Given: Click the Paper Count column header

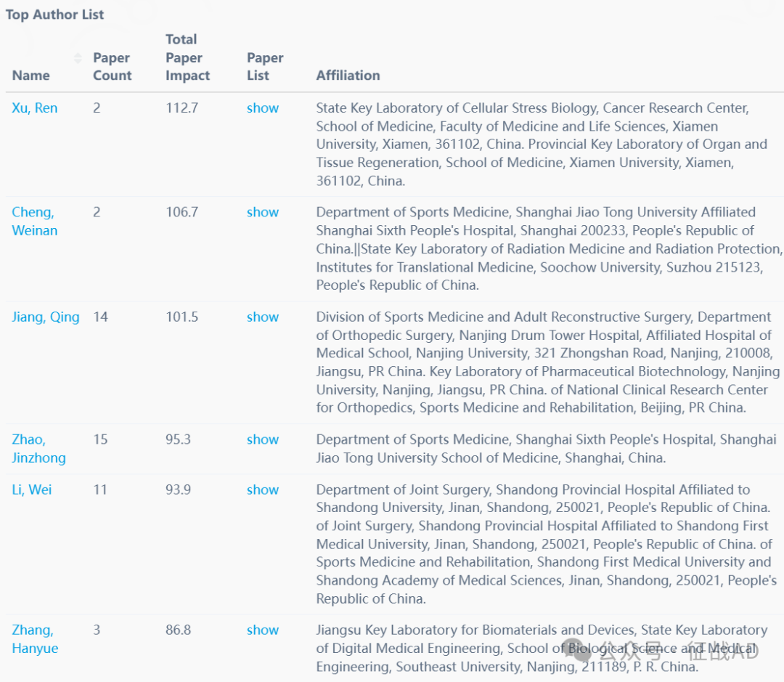Looking at the screenshot, I should 113,67.
